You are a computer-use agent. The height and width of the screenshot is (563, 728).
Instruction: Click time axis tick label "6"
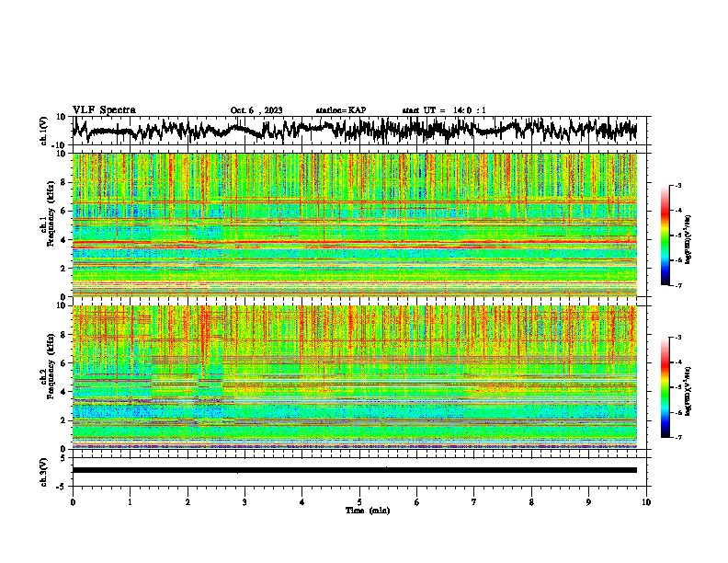click(x=416, y=502)
